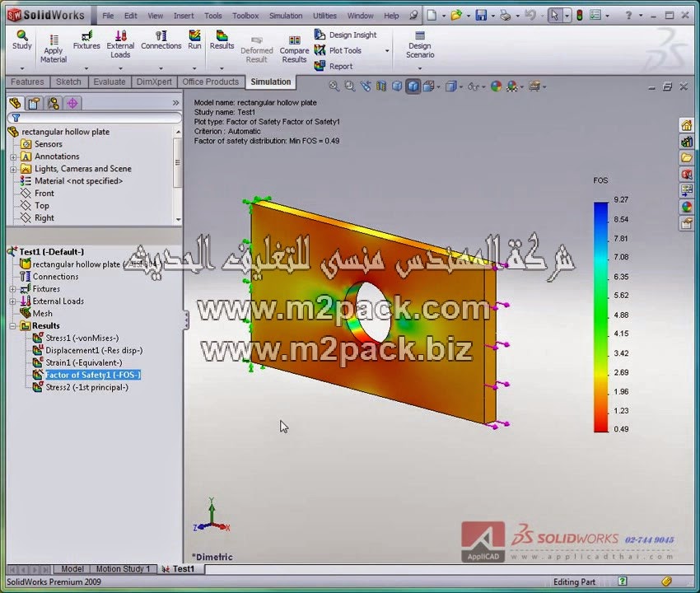Click Save icon in top toolbar
Image resolution: width=700 pixels, height=593 pixels.
tap(481, 16)
